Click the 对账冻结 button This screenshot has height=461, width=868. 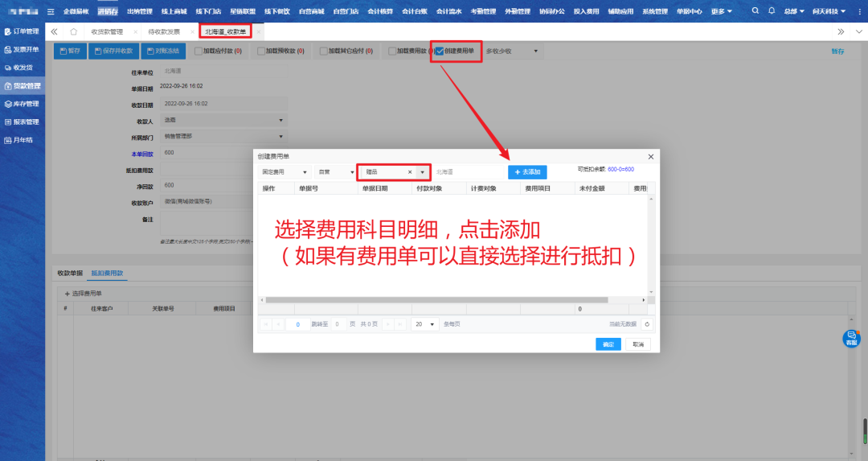click(163, 51)
